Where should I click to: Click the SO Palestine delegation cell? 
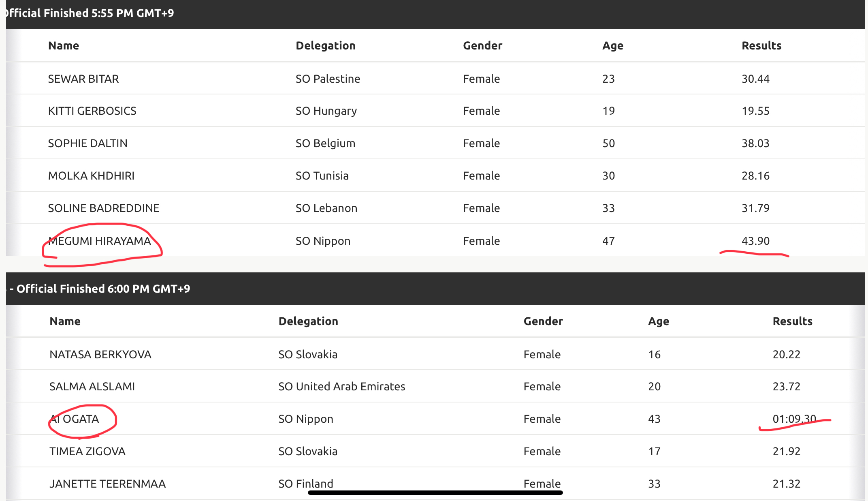coord(328,79)
